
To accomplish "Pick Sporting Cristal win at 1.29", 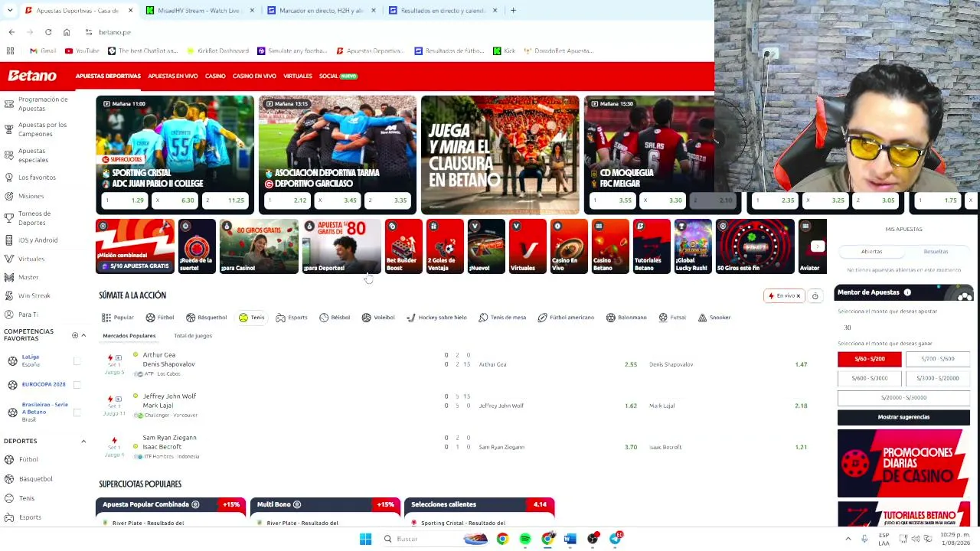I will pyautogui.click(x=126, y=201).
